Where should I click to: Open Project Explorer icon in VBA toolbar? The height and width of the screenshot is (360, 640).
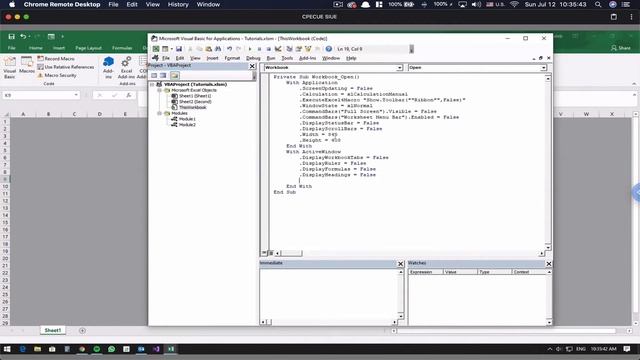click(289, 49)
